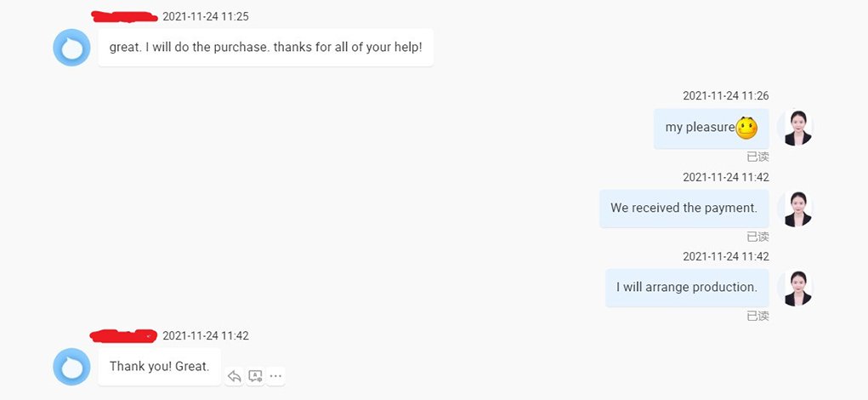Select the "my pleasure" message bubble

[x=711, y=128]
